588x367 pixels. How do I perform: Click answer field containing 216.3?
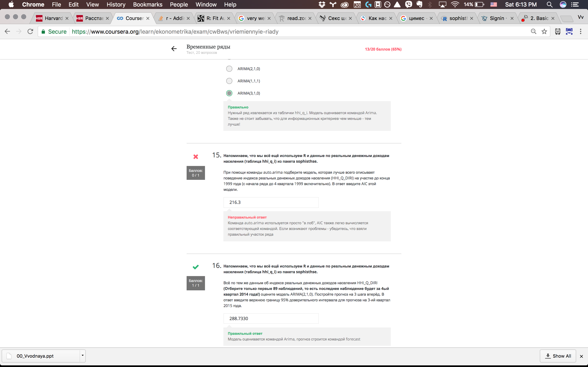click(x=271, y=202)
